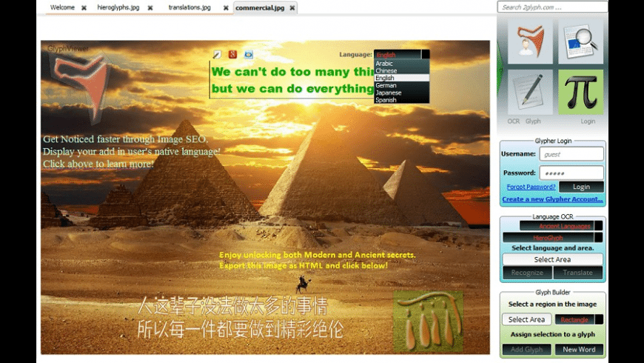
Task: Click the pencil edit icon above the banner text
Action: pos(217,54)
